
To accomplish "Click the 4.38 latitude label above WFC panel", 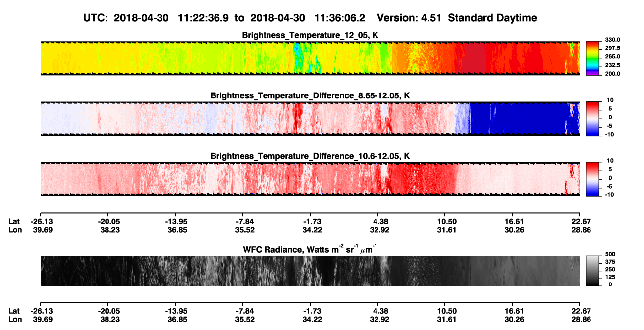I will pyautogui.click(x=377, y=222).
